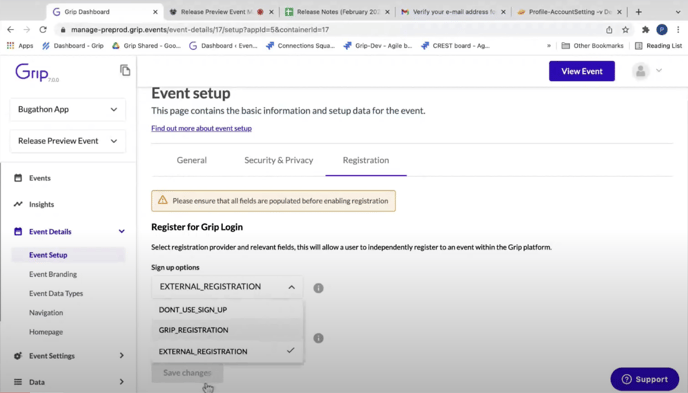Image resolution: width=688 pixels, height=393 pixels.
Task: Click the lower info icon beside the dropdown list
Action: (319, 338)
